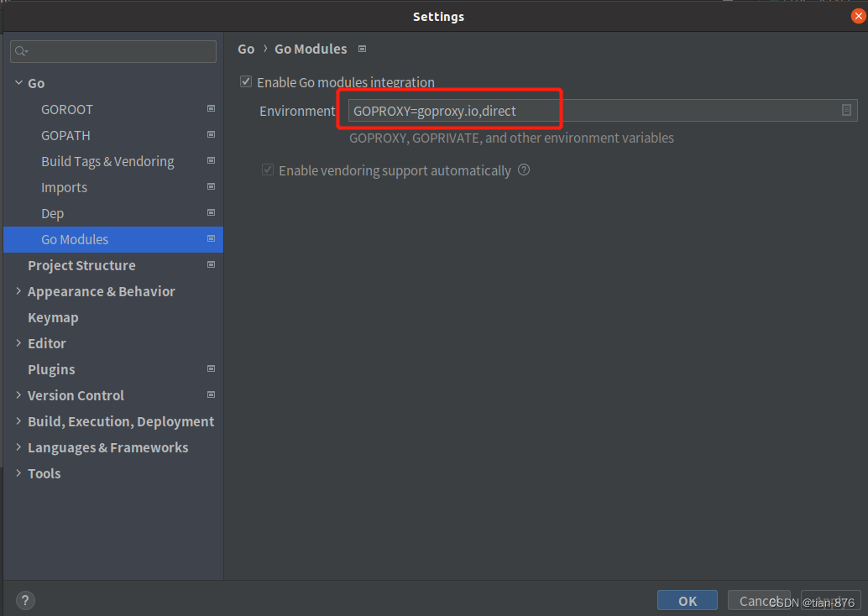868x616 pixels.
Task: Toggle Enable vendoring support automatically
Action: point(267,170)
